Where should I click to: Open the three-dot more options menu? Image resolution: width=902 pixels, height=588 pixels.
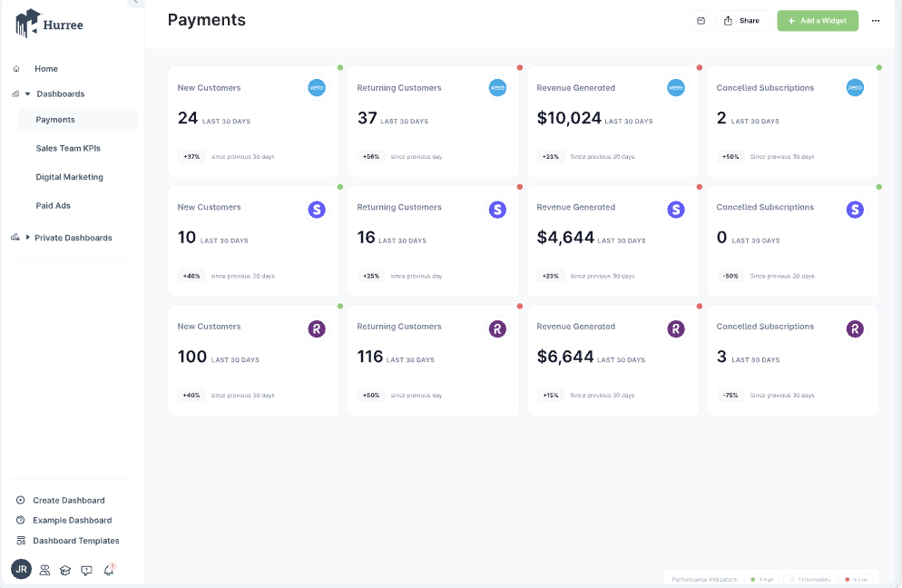(x=876, y=21)
